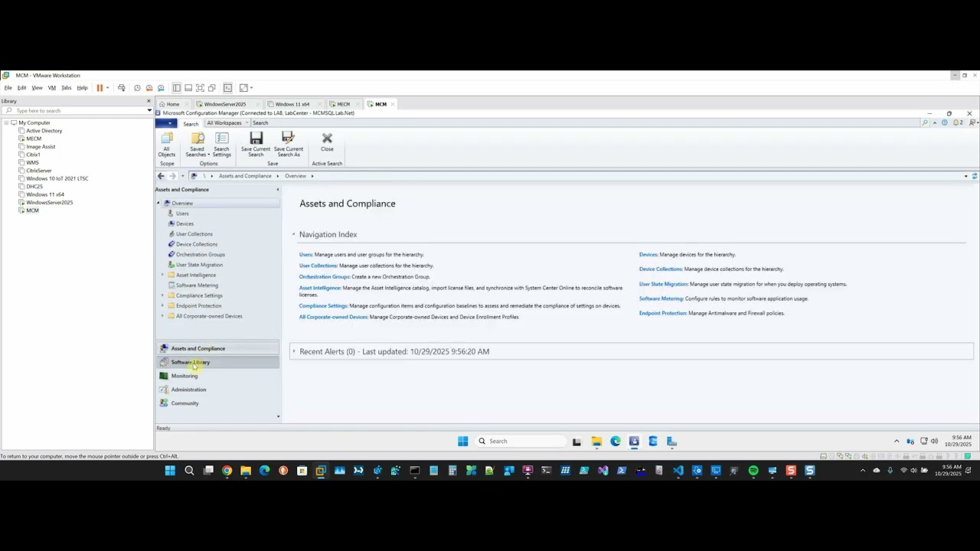Screen dimensions: 980x551
Task: Select Software Metering tree node
Action: point(197,285)
